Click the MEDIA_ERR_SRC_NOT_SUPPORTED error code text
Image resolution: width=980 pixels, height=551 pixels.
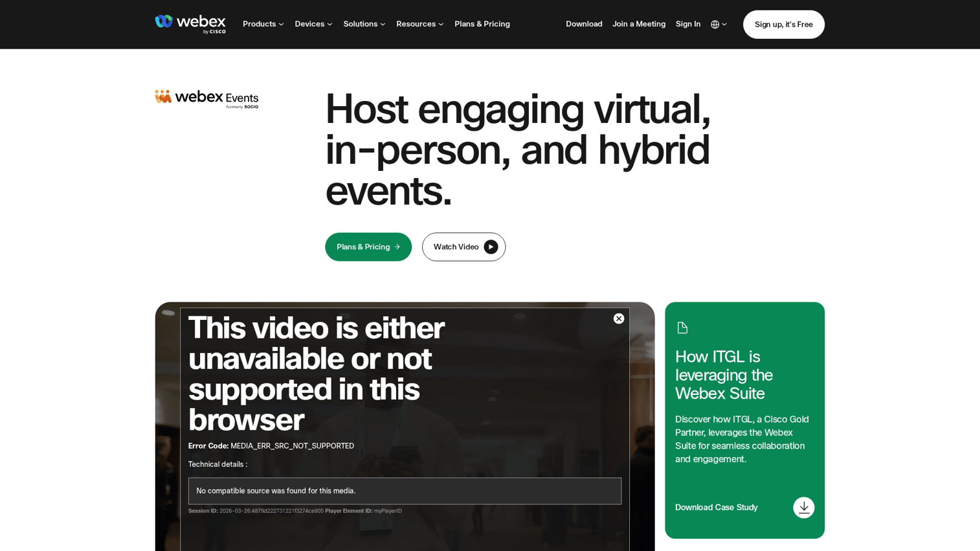click(292, 446)
